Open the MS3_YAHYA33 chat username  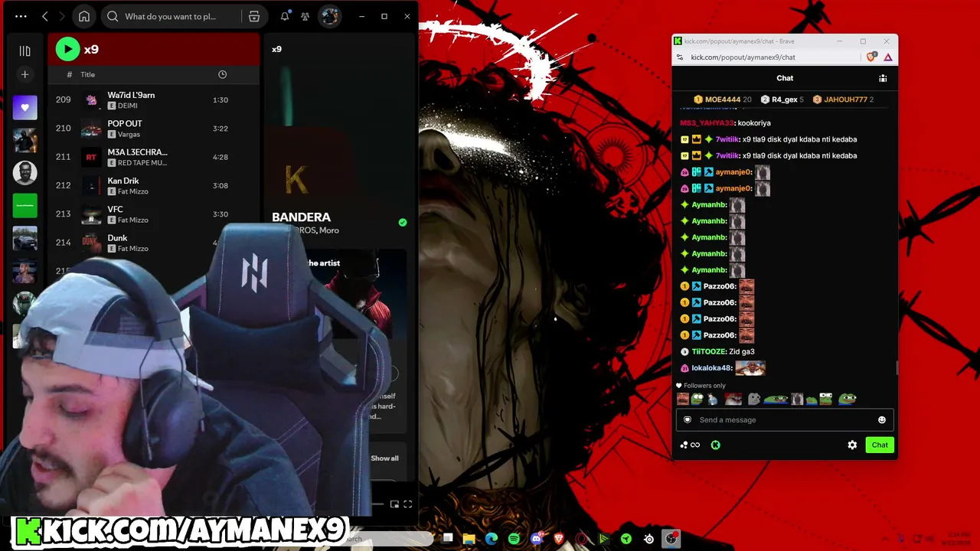[707, 122]
